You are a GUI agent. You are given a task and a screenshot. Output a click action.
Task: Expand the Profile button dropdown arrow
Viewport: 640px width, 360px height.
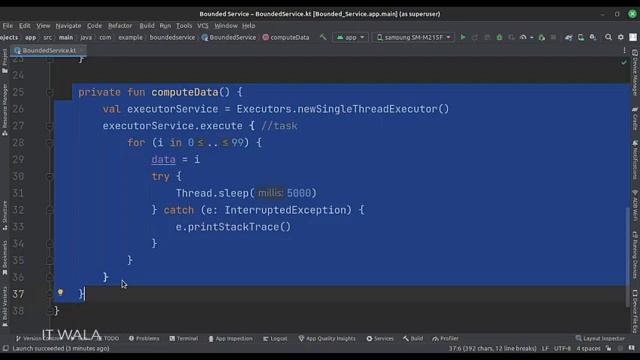pyautogui.click(x=531, y=38)
